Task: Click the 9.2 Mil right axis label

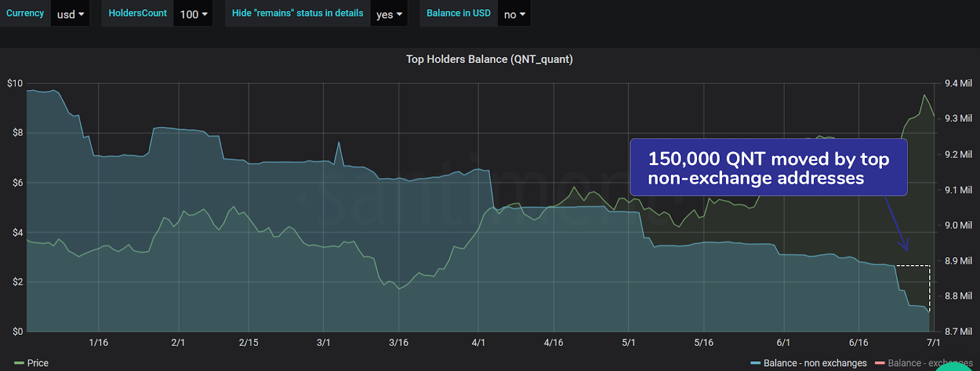Action: click(x=959, y=154)
